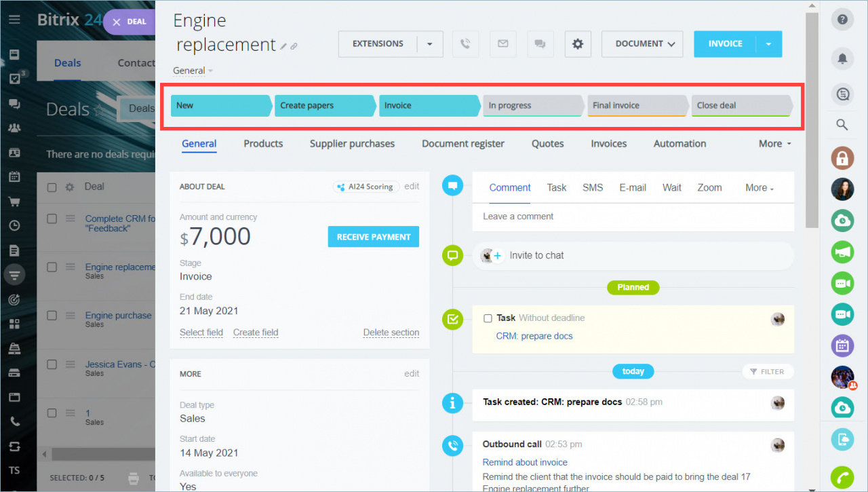Image resolution: width=868 pixels, height=492 pixels.
Task: Set deal stage to In progress
Action: (532, 106)
